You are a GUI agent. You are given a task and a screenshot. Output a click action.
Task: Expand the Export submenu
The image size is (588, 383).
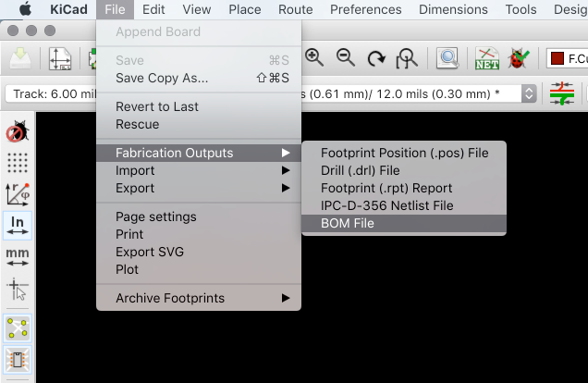(199, 188)
